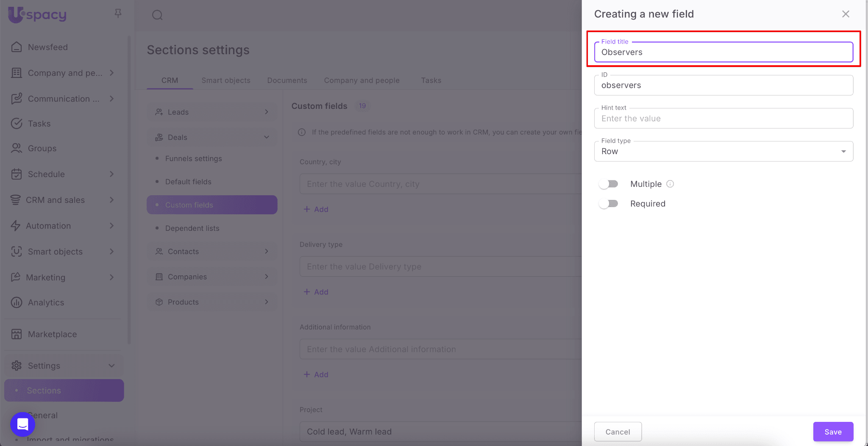This screenshot has height=446, width=868.
Task: Open Marketplace from the store icon
Action: point(17,334)
